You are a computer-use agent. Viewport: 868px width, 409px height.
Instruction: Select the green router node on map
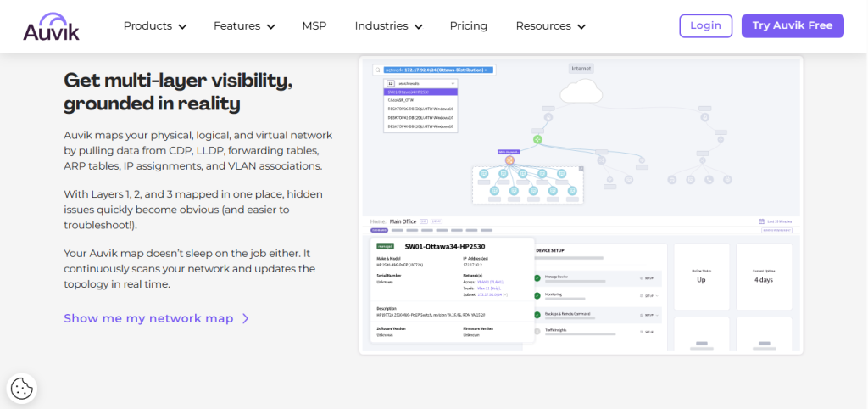(537, 139)
